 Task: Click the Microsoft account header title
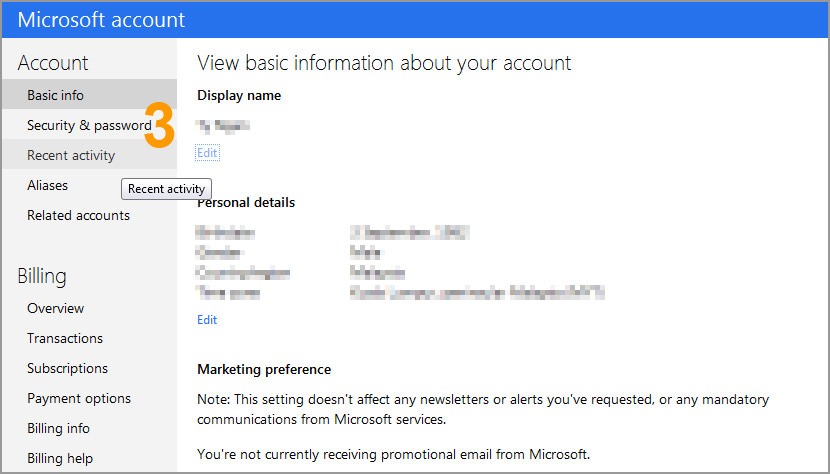101,20
